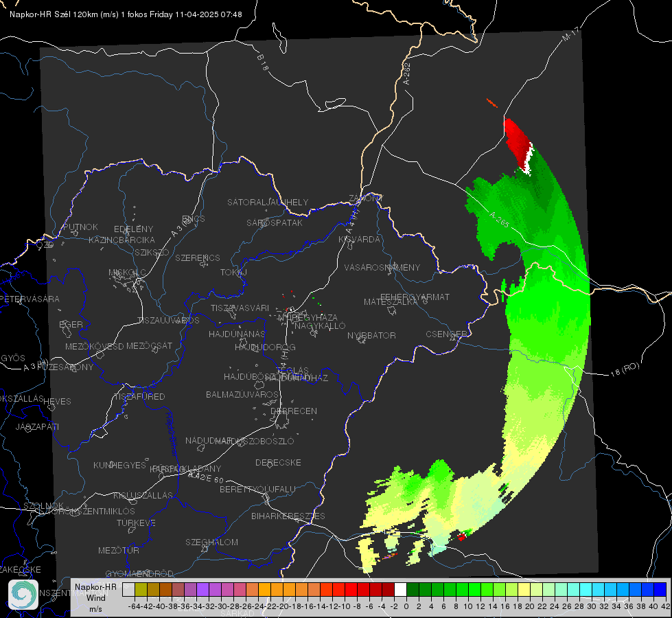The width and height of the screenshot is (672, 618).
Task: Click the TOKAJ city label
Action: tap(233, 273)
